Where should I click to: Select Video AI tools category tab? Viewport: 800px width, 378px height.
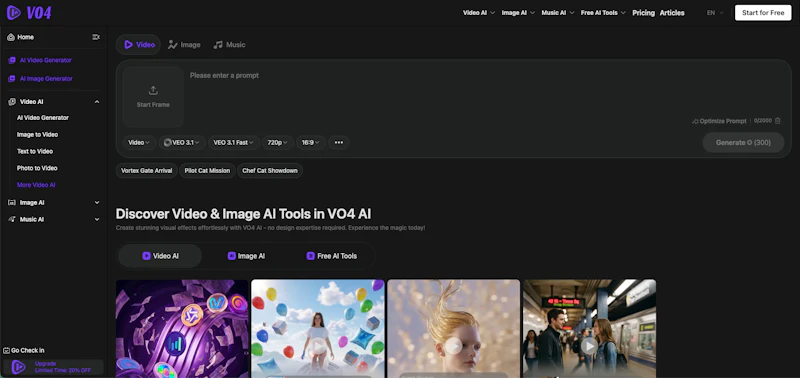coord(160,256)
